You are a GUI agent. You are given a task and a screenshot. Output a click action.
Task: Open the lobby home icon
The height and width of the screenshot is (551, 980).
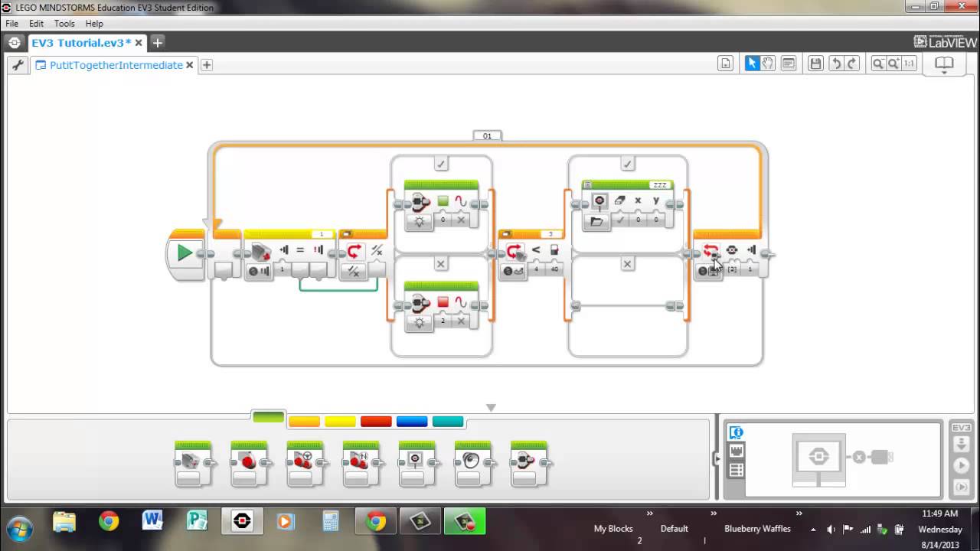[x=15, y=43]
